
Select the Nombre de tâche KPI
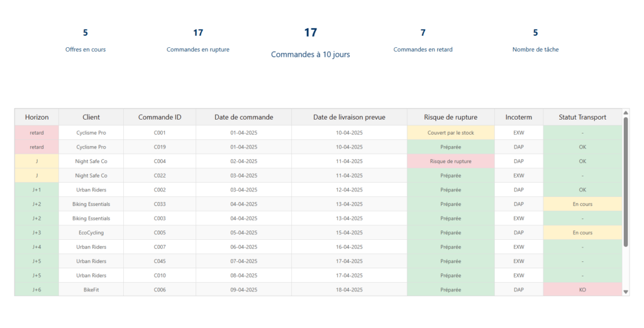pos(535,40)
